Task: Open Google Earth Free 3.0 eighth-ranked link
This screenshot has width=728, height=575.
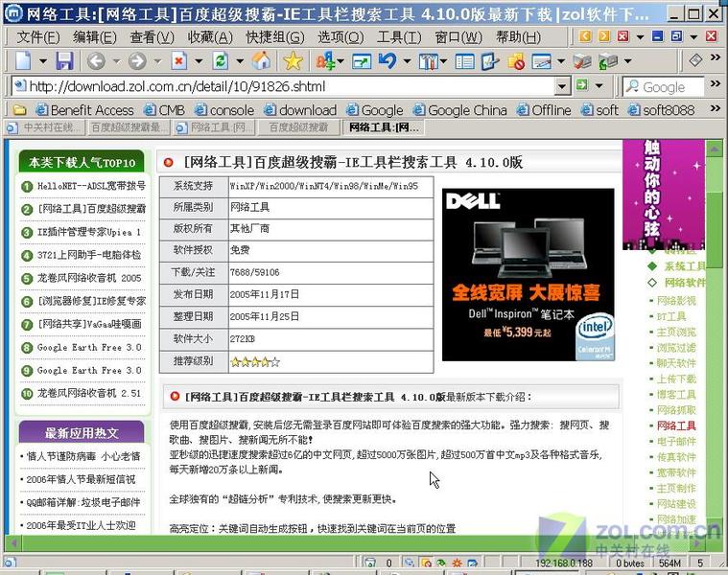Action: [x=89, y=347]
